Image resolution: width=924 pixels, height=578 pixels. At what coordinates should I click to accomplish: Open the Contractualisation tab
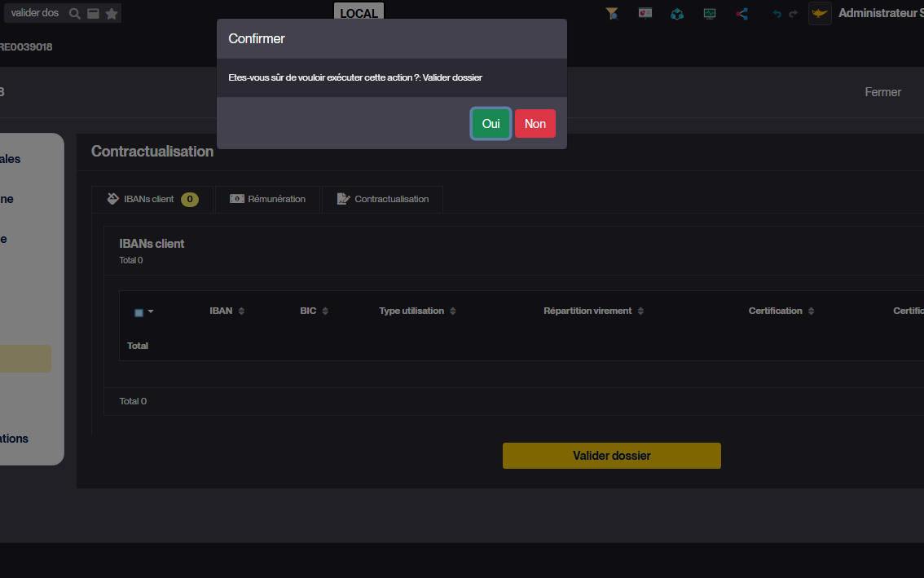pos(382,199)
